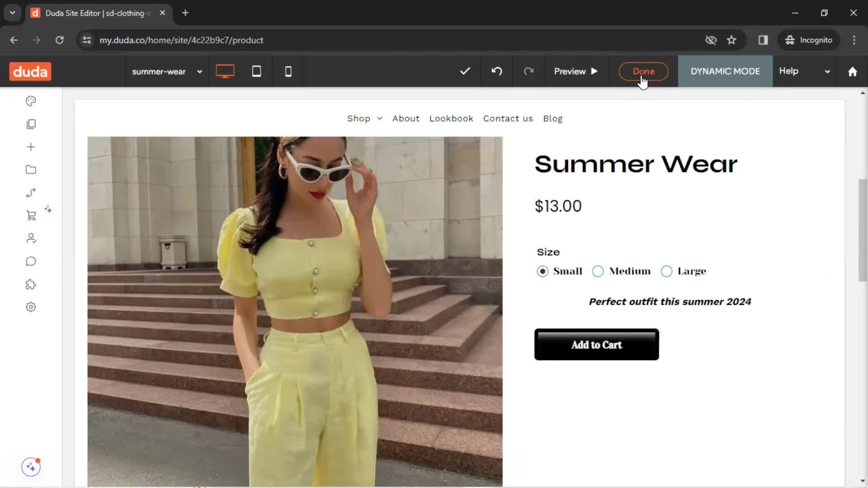Open the Comments speech bubble icon

[x=31, y=261]
